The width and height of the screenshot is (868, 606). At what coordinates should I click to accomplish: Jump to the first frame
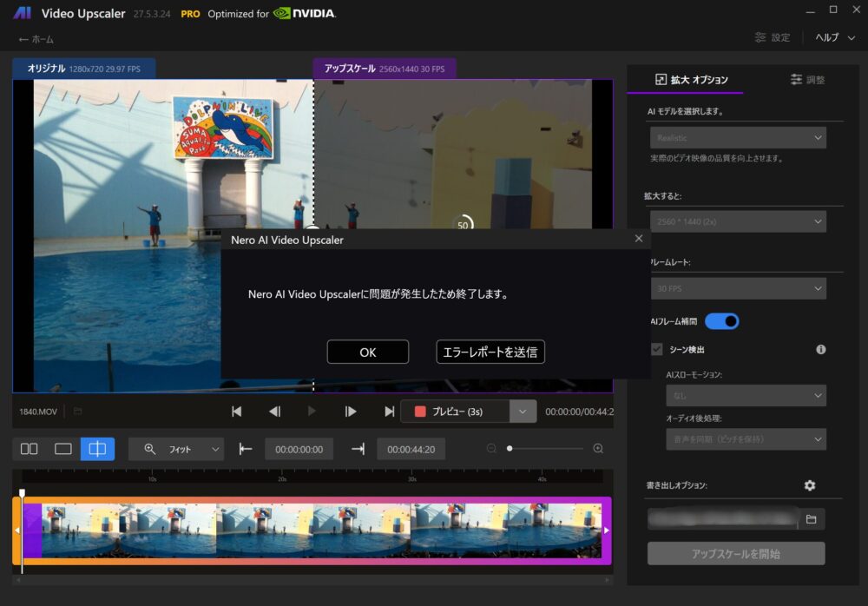point(236,412)
